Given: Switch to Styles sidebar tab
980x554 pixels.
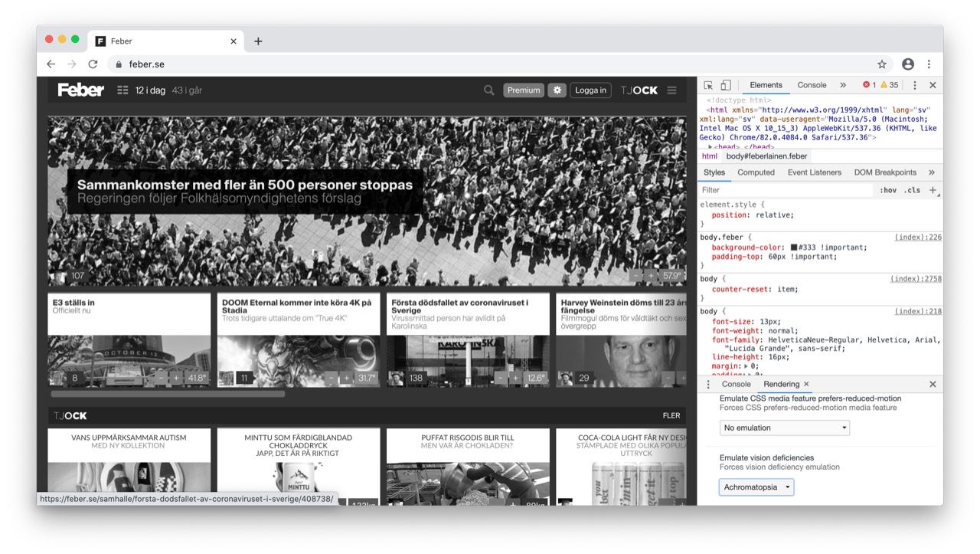Looking at the screenshot, I should click(x=714, y=172).
